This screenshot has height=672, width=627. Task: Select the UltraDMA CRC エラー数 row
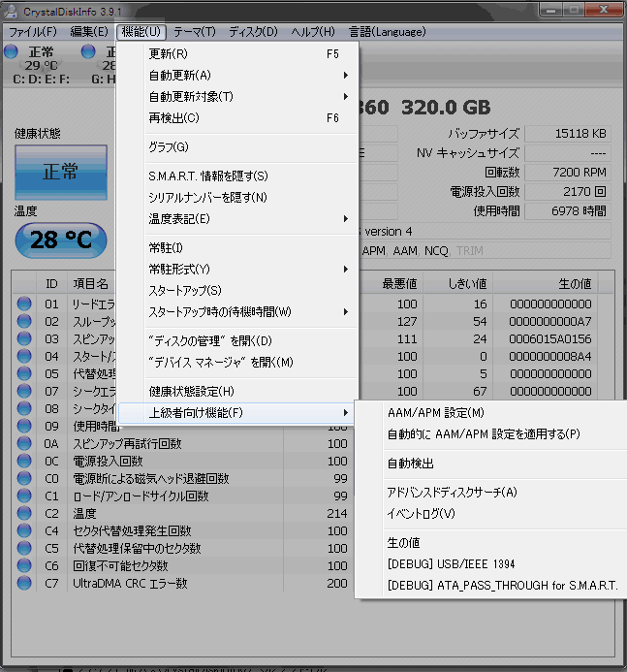click(182, 584)
